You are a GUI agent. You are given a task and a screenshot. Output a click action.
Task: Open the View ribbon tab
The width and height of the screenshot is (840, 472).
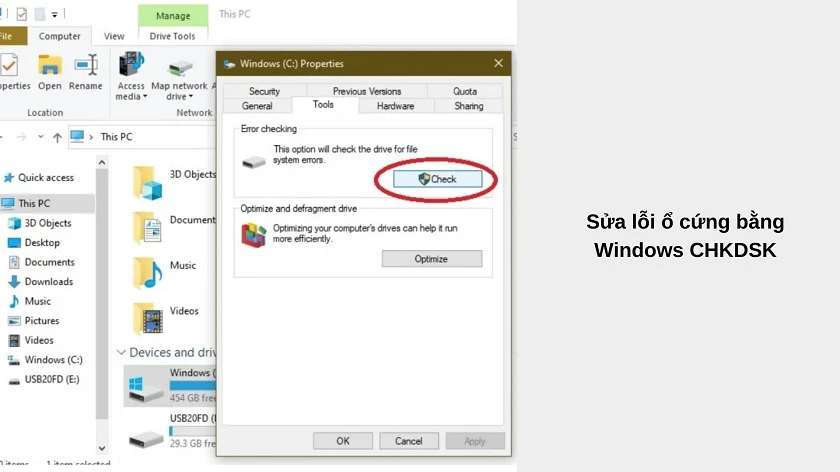point(114,36)
